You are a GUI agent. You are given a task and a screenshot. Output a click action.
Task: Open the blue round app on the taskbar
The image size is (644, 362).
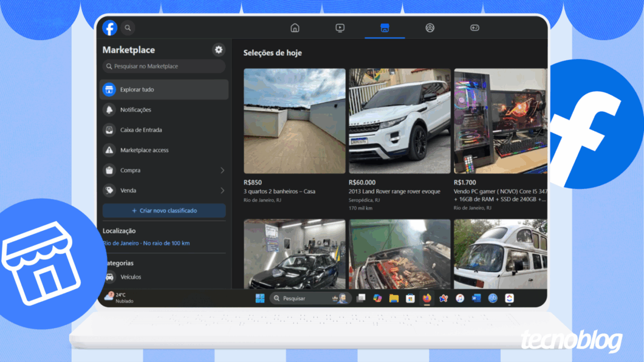[x=493, y=298]
